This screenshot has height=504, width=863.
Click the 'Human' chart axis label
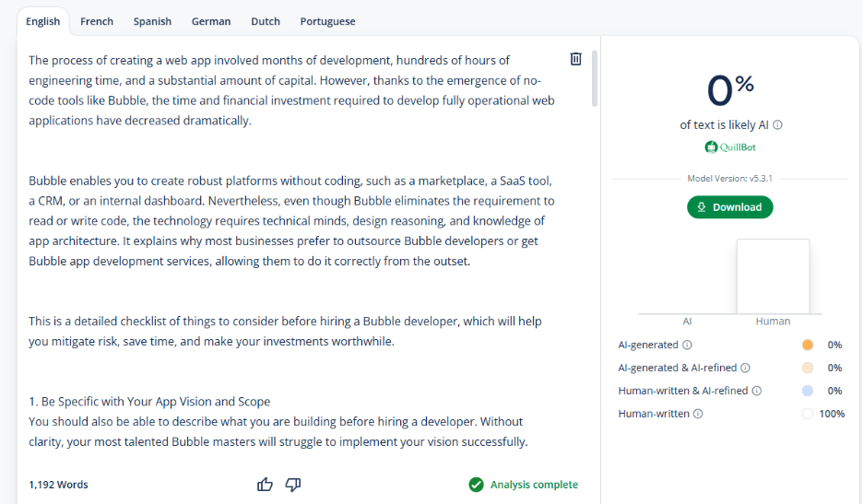coord(773,322)
